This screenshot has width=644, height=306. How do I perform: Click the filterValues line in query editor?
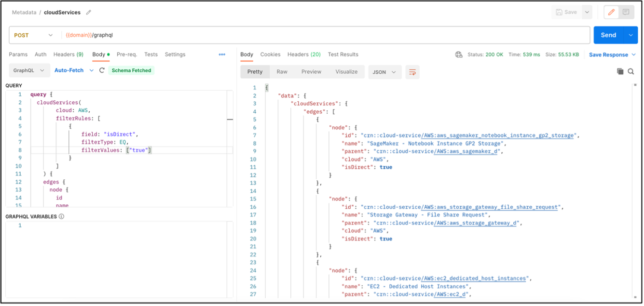(x=117, y=150)
